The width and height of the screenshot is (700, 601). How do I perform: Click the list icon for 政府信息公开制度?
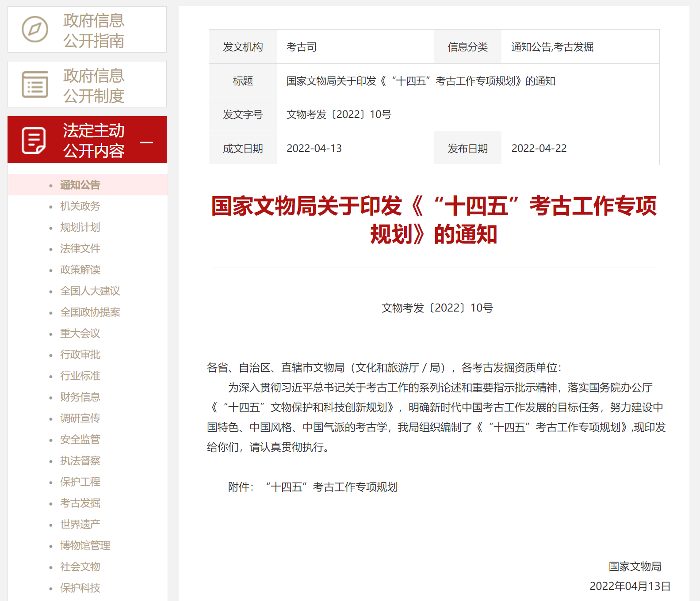35,84
